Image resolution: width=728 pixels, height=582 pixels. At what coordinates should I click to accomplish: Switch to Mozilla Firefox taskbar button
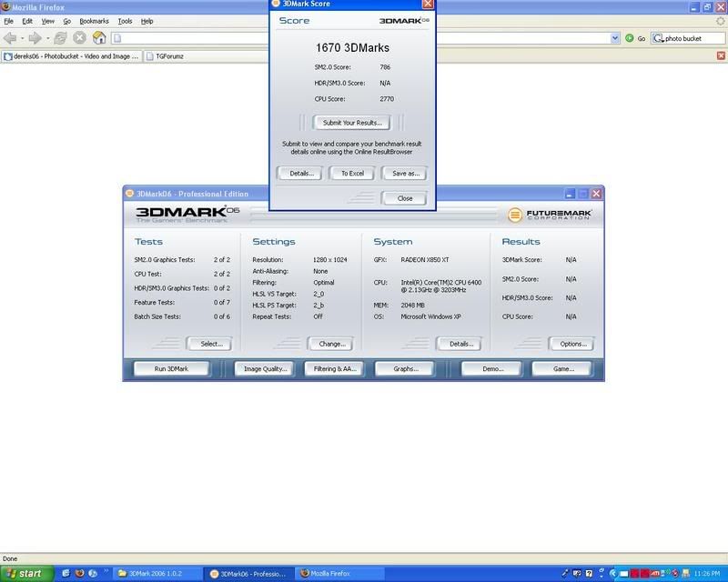click(x=340, y=574)
